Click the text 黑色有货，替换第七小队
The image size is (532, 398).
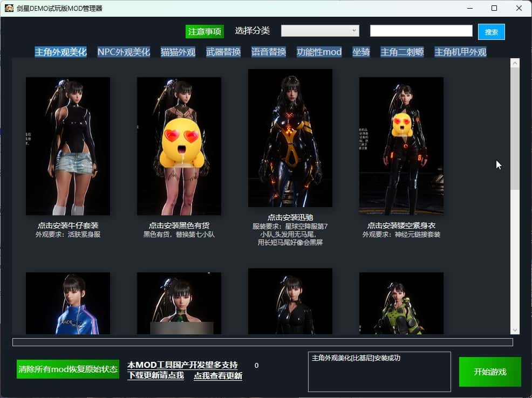(179, 234)
